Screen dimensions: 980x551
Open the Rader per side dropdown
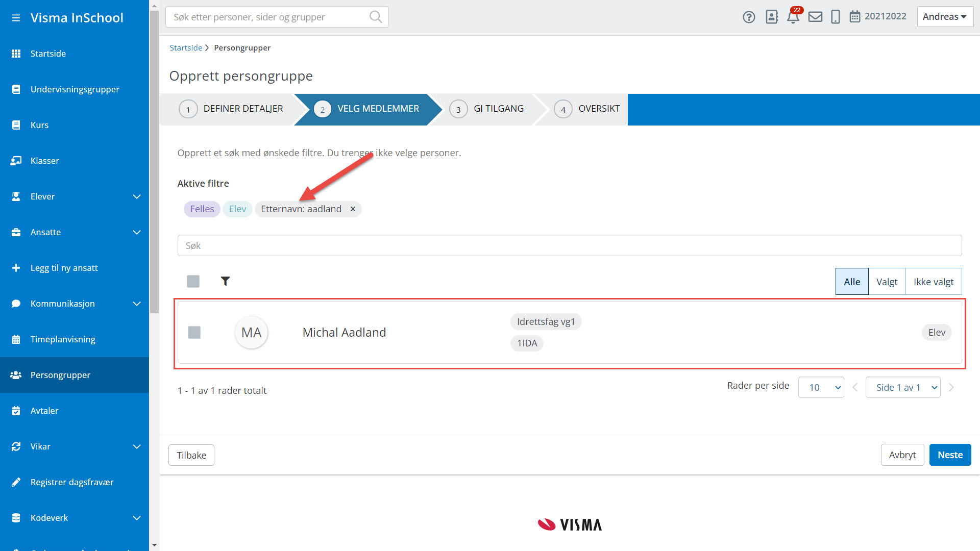821,388
